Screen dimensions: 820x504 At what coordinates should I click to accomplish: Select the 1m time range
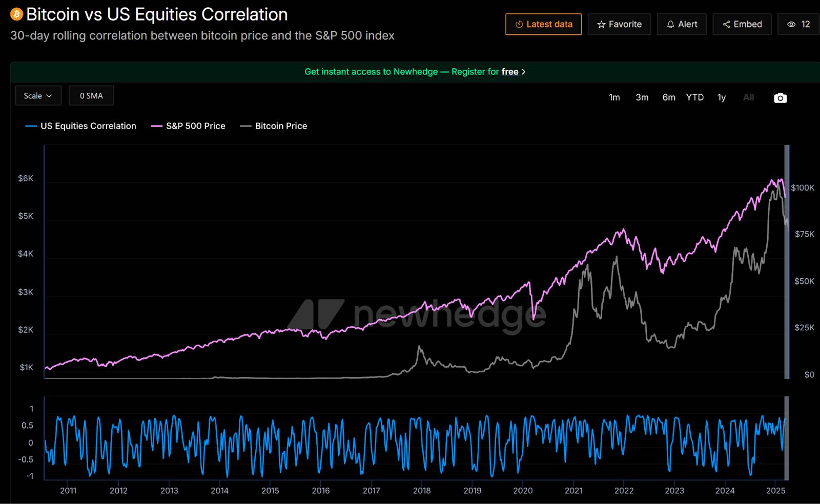pyautogui.click(x=614, y=97)
